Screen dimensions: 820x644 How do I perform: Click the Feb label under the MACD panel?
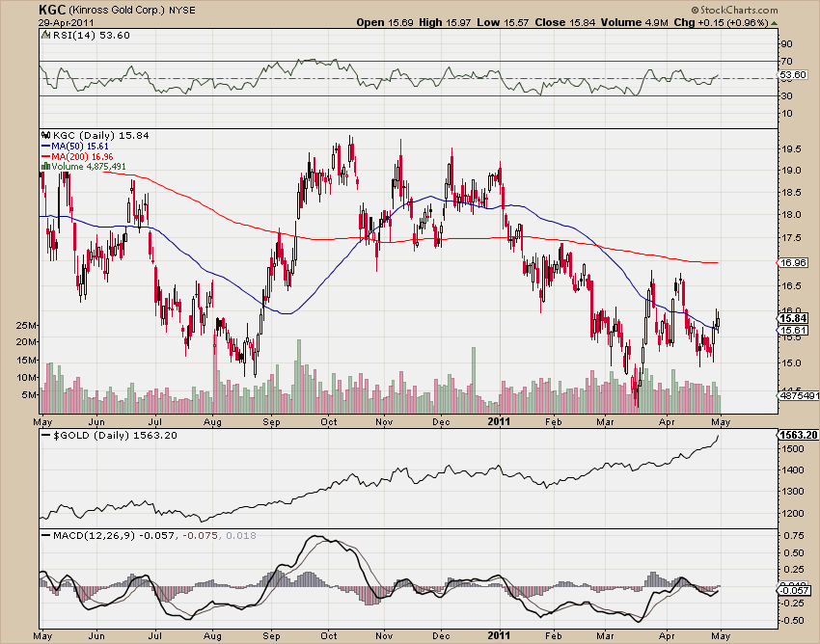tap(554, 635)
